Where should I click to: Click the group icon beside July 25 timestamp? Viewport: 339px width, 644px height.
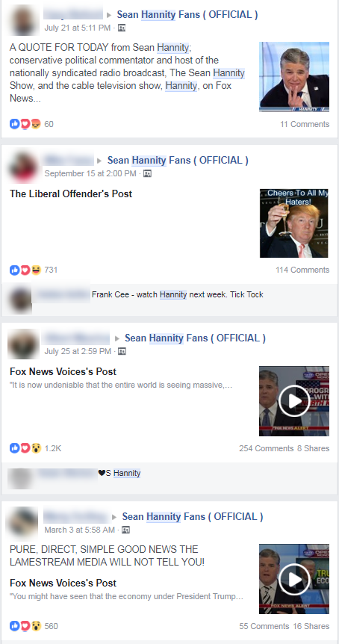(x=122, y=352)
